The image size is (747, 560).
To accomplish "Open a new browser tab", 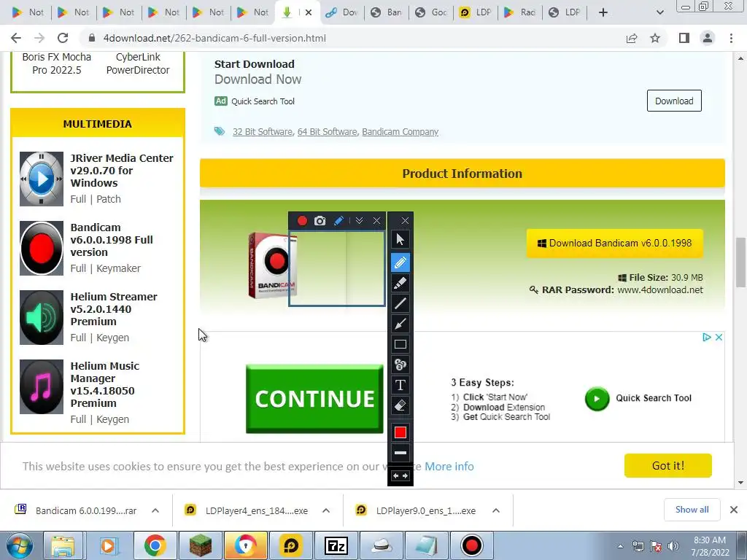I will click(x=603, y=12).
